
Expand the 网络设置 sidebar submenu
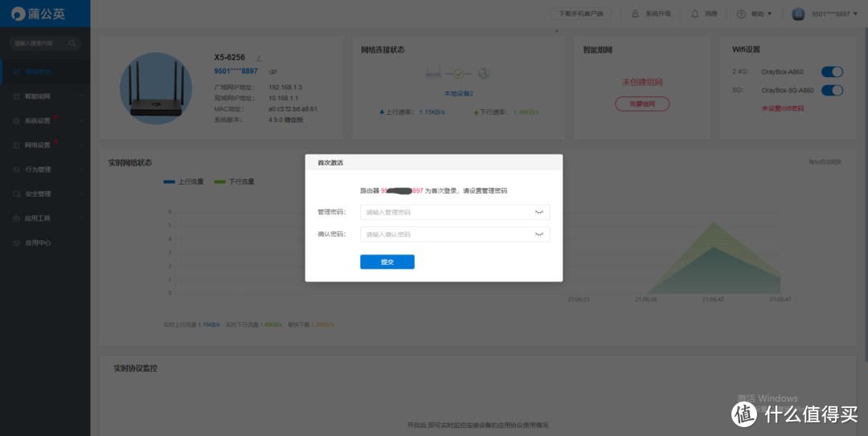click(x=81, y=145)
